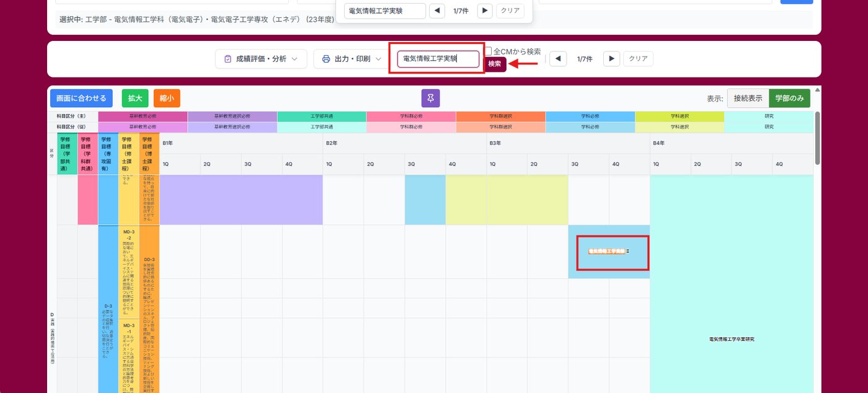Open the 成績評価・分析 dropdown
Image resolution: width=868 pixels, height=393 pixels.
click(x=261, y=59)
